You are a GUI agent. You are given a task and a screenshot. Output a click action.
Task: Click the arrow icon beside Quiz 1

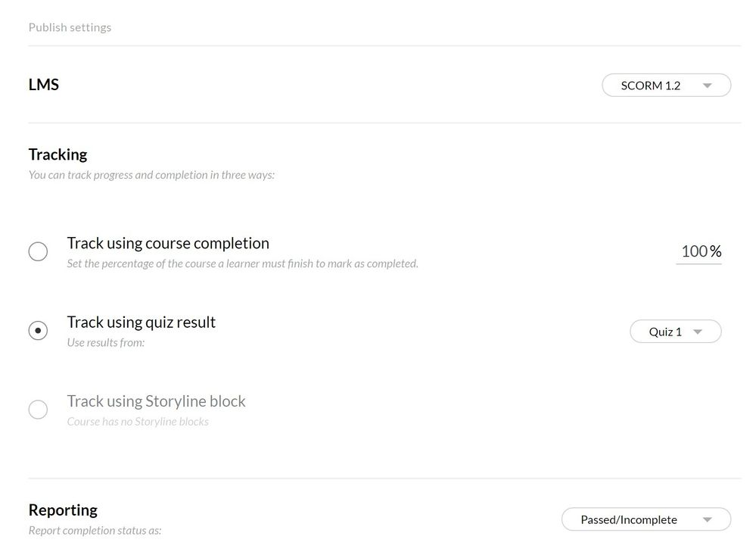point(698,332)
